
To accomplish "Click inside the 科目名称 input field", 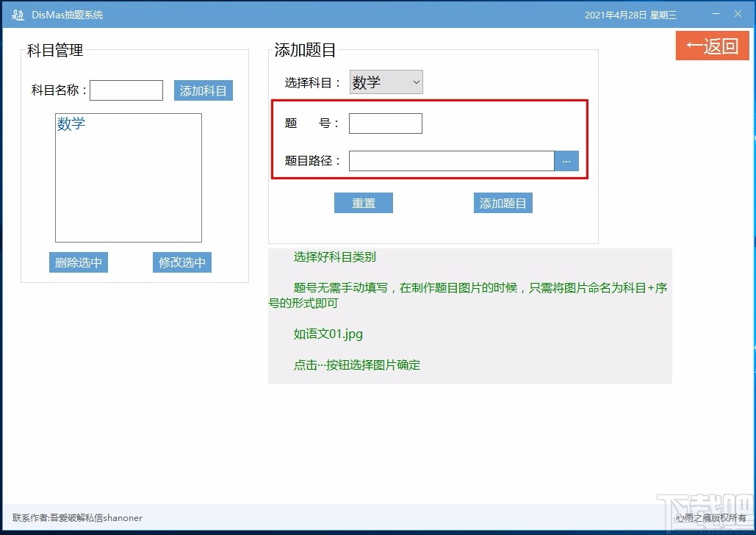I will click(126, 90).
